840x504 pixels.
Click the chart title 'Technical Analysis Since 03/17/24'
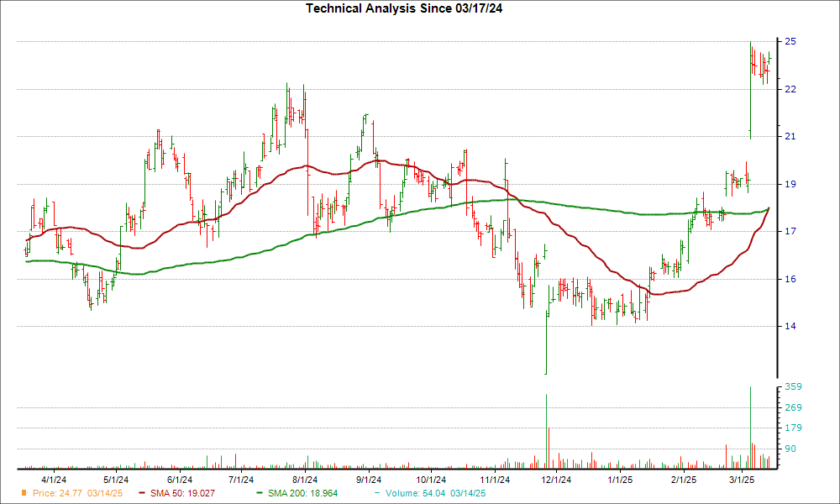tap(404, 8)
